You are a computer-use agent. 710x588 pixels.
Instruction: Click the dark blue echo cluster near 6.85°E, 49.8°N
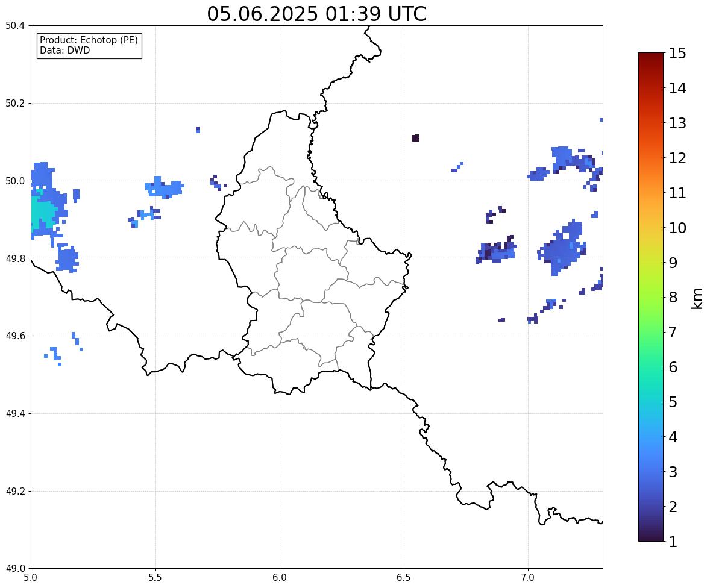pos(497,250)
